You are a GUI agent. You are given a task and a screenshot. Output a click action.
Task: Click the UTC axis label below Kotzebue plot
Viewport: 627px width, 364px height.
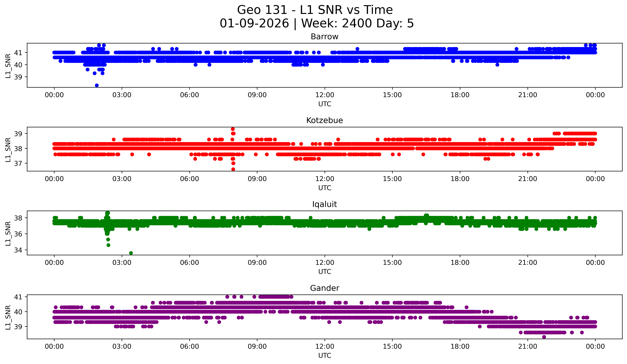point(324,188)
